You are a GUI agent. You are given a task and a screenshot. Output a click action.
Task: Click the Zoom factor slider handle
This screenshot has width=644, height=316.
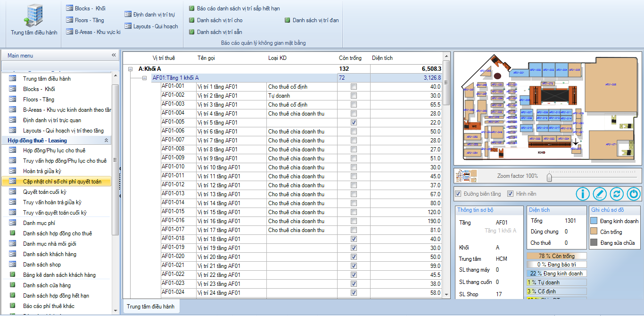549,177
